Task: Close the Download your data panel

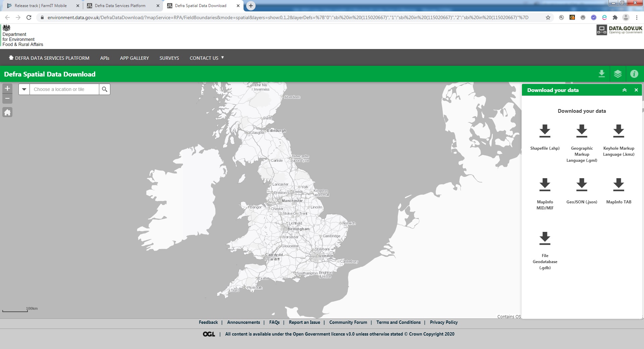Action: coord(636,90)
